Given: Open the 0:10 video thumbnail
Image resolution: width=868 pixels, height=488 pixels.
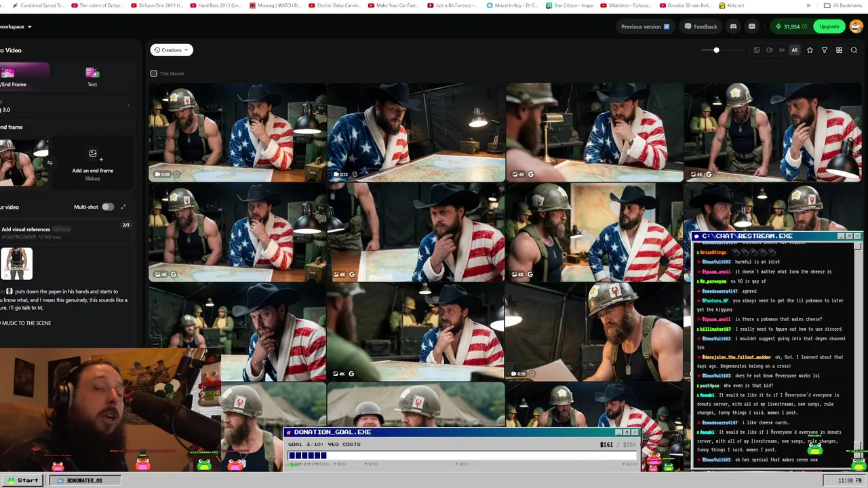Looking at the screenshot, I should pyautogui.click(x=595, y=332).
